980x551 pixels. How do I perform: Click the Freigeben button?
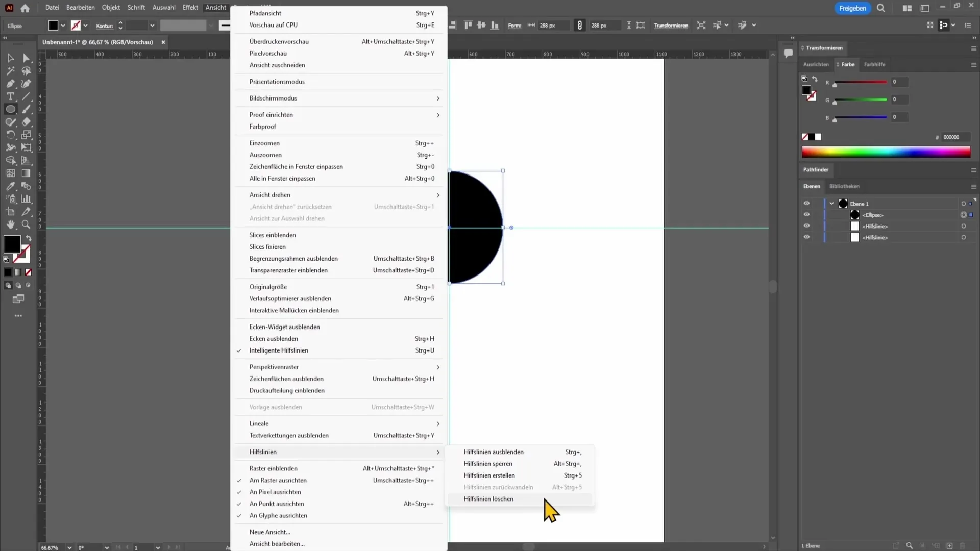point(852,8)
